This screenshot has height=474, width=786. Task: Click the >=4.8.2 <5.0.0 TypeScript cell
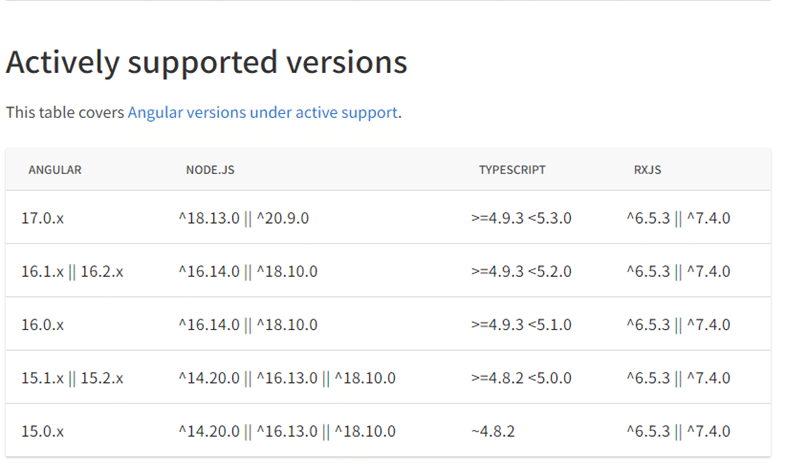(x=521, y=378)
